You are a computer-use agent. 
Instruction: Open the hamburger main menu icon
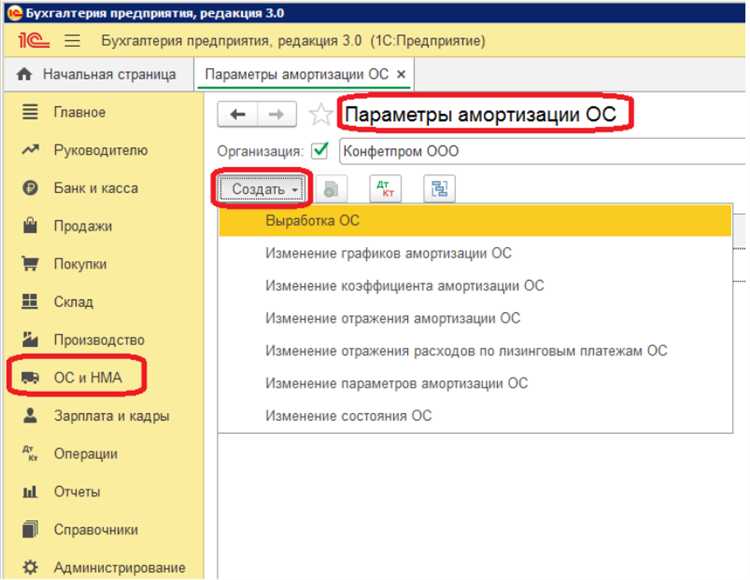tap(72, 40)
